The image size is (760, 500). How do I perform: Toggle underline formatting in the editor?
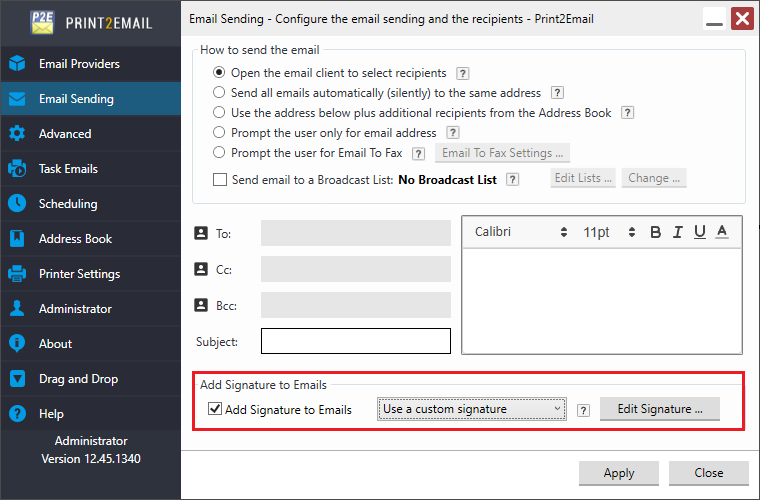tap(700, 232)
